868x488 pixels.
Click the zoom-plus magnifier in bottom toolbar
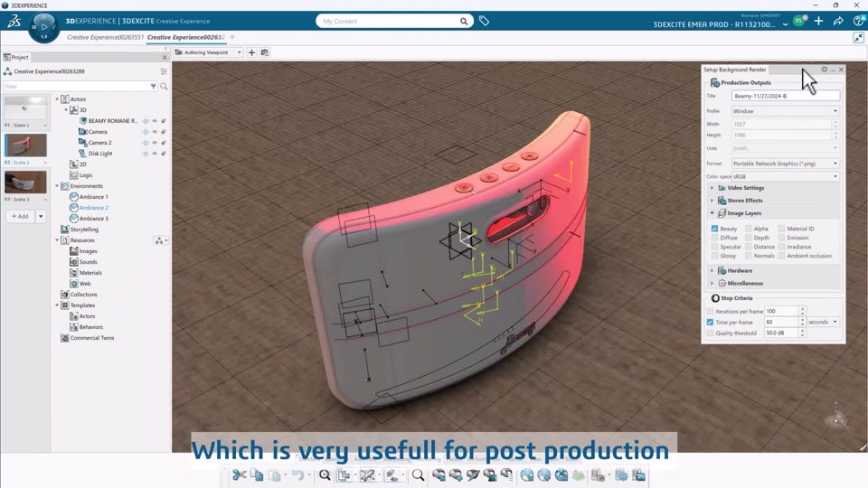tap(325, 475)
